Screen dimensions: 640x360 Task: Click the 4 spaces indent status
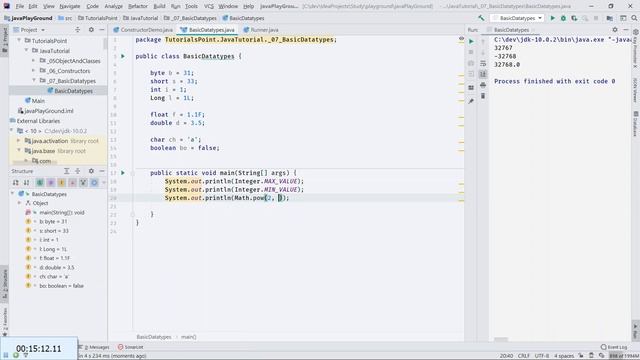click(564, 356)
